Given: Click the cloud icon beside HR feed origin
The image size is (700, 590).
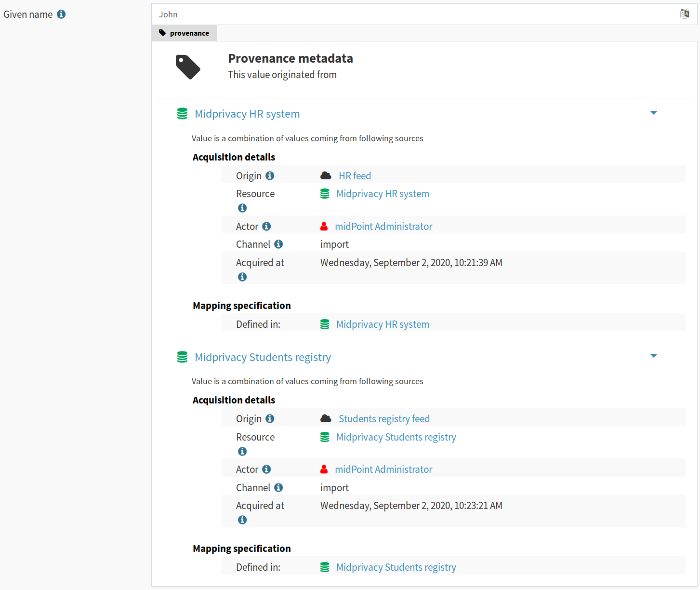Looking at the screenshot, I should [326, 174].
